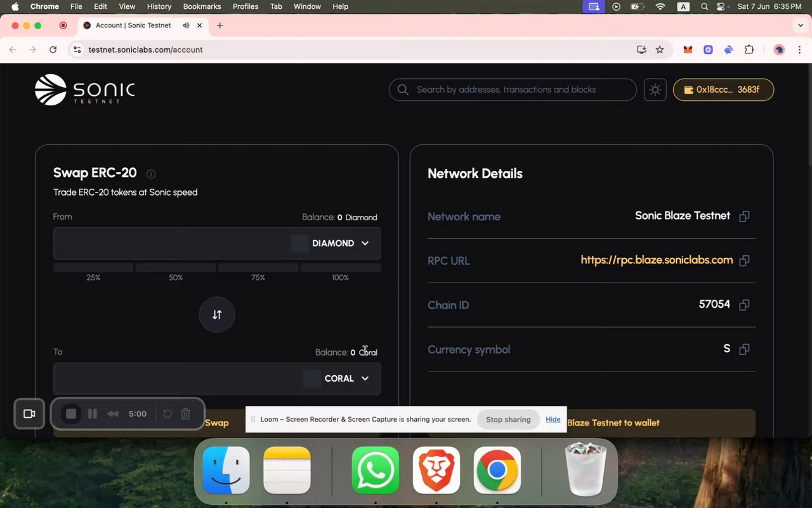Viewport: 812px width, 508px height.
Task: Restart the Loom recording
Action: 167,414
